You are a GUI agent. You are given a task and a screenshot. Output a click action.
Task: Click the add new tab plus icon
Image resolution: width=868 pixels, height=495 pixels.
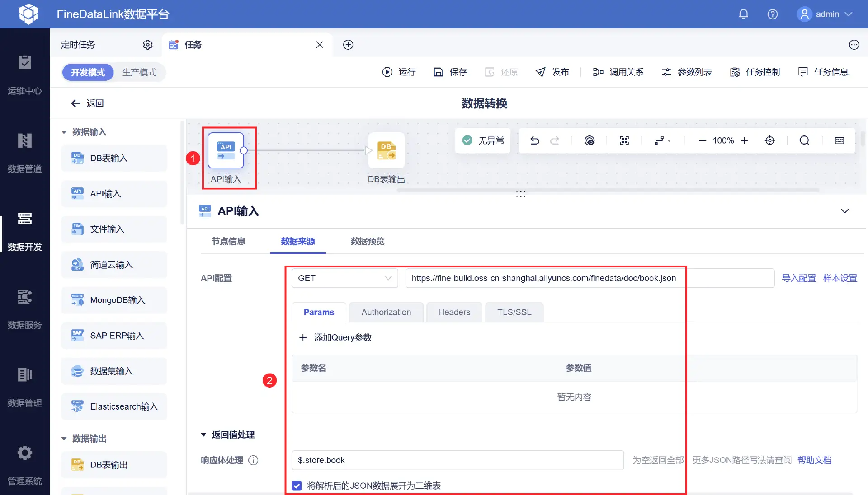pos(348,45)
